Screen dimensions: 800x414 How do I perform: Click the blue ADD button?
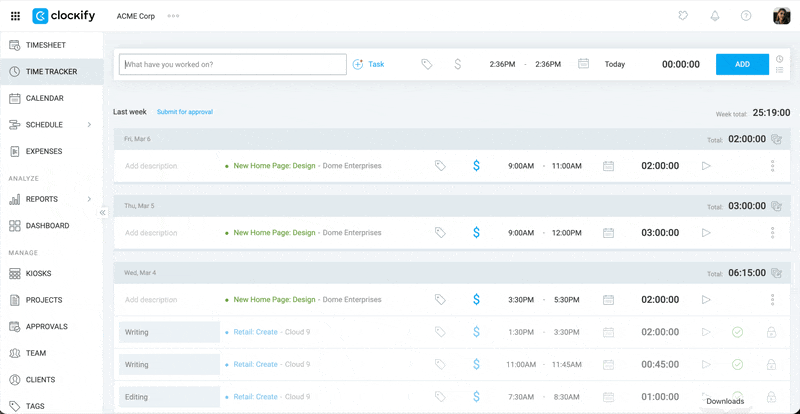pyautogui.click(x=742, y=64)
